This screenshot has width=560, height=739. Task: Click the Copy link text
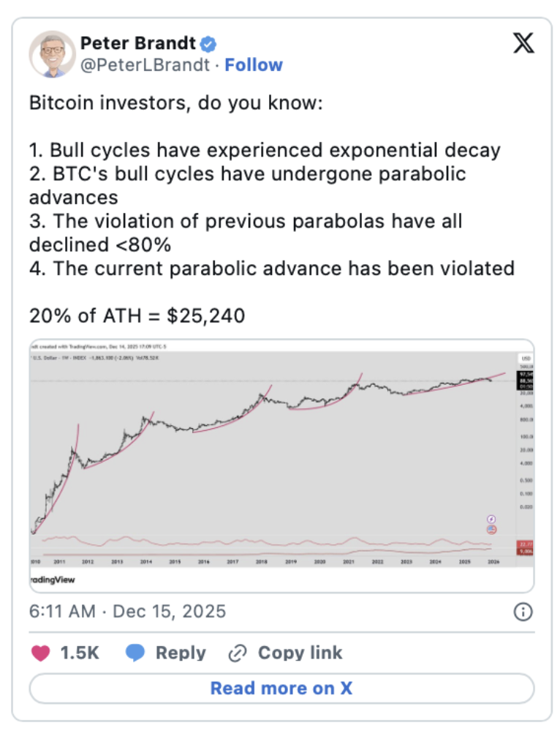point(300,653)
